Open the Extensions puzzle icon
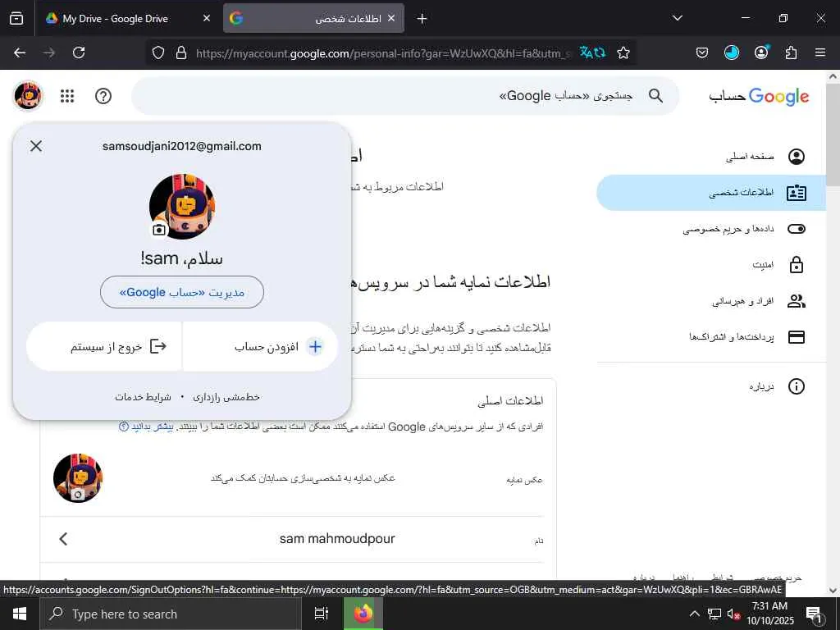 tap(791, 52)
